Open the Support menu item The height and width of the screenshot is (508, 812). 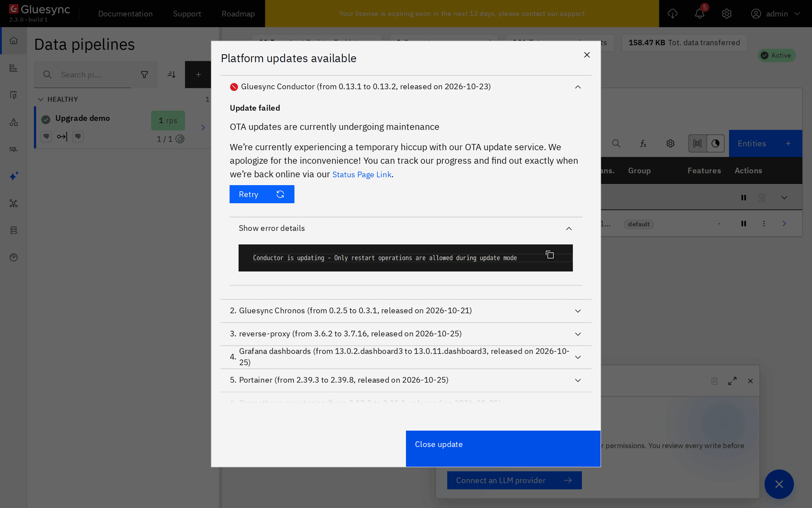[x=187, y=14]
